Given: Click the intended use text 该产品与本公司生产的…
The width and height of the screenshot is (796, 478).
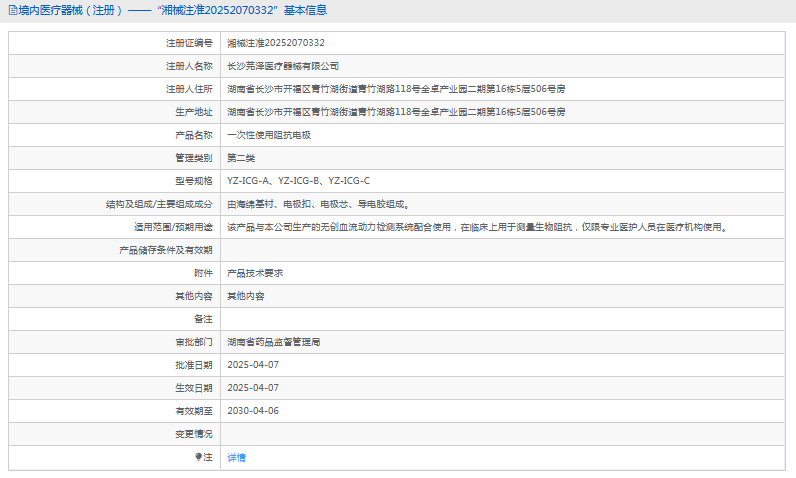Looking at the screenshot, I should (x=478, y=227).
